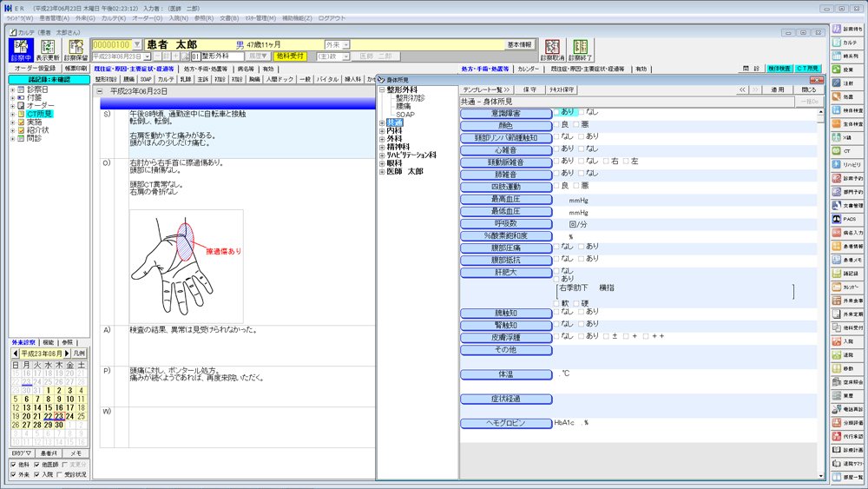
Task: Click the テンプレート一覧 button
Action: point(487,89)
